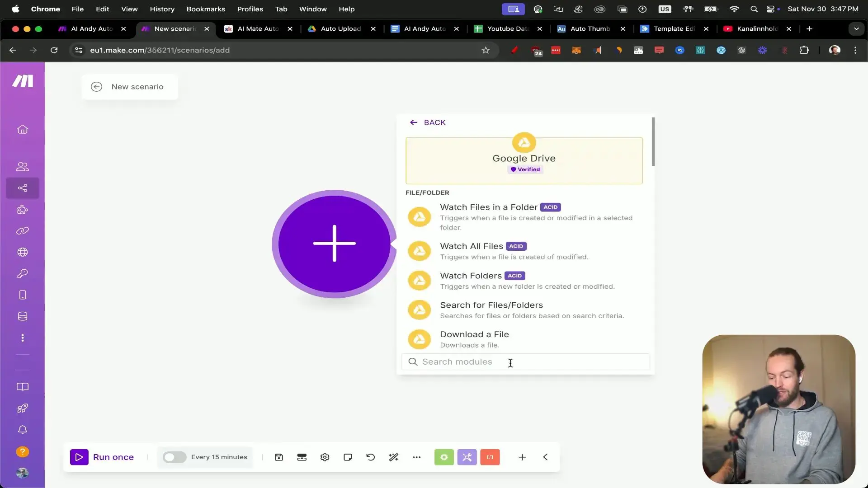Open Chrome's three-dot menu

pos(855,50)
